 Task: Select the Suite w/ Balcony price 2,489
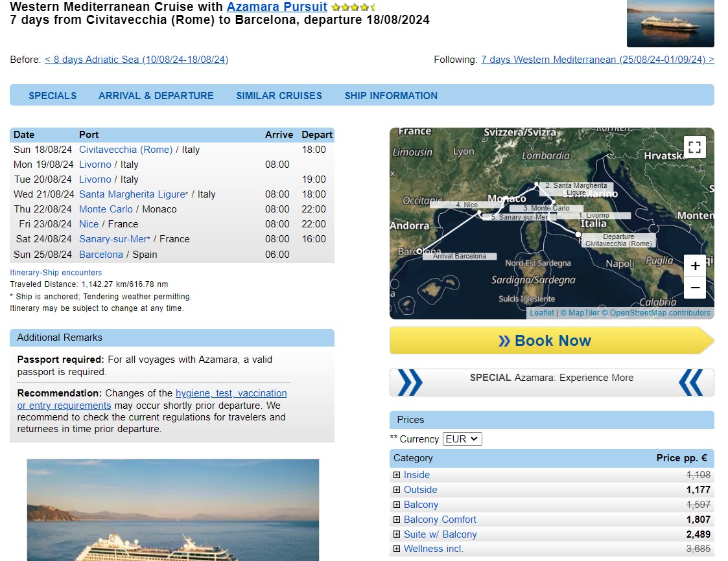pyautogui.click(x=698, y=534)
